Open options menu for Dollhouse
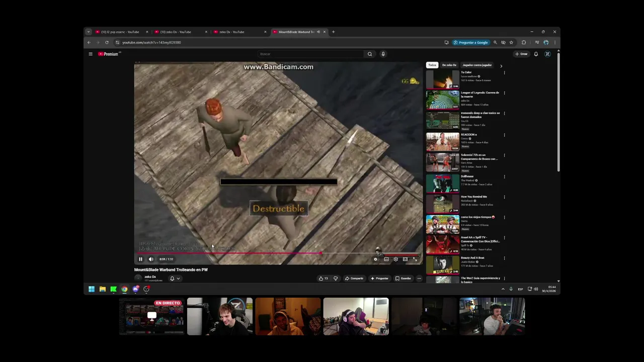This screenshot has height=362, width=644. click(504, 176)
